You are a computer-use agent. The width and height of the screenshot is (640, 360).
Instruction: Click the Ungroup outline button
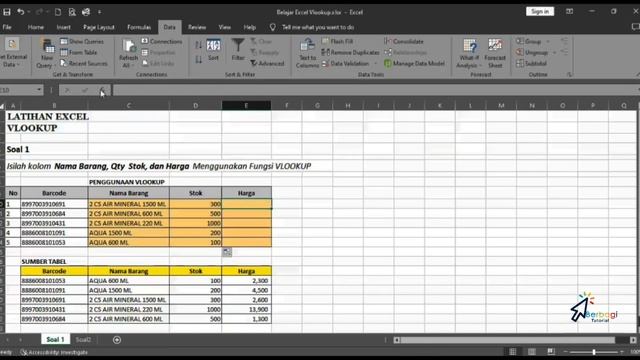532,52
